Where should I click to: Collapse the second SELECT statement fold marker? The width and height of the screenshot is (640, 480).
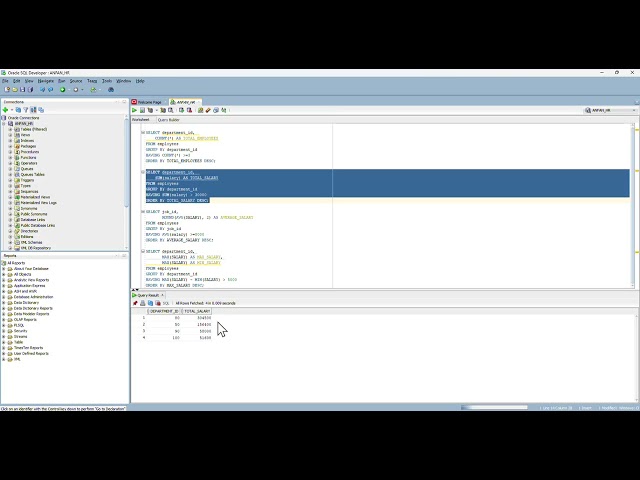(x=143, y=172)
